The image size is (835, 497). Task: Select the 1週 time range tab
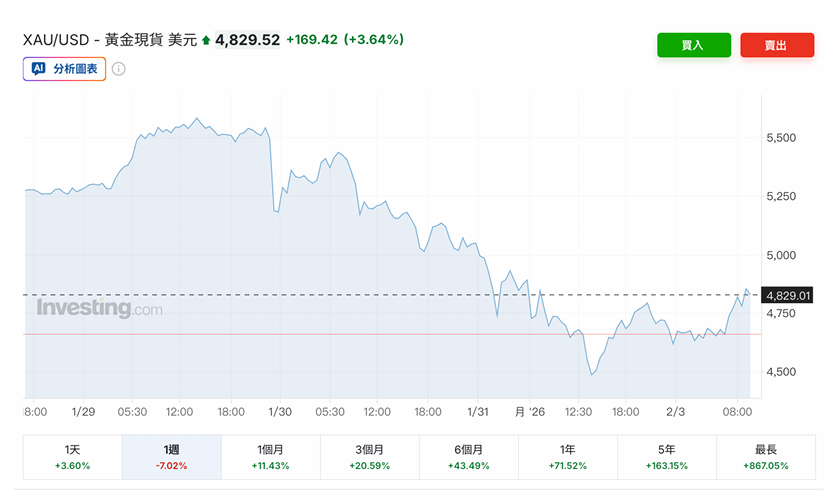[171, 457]
